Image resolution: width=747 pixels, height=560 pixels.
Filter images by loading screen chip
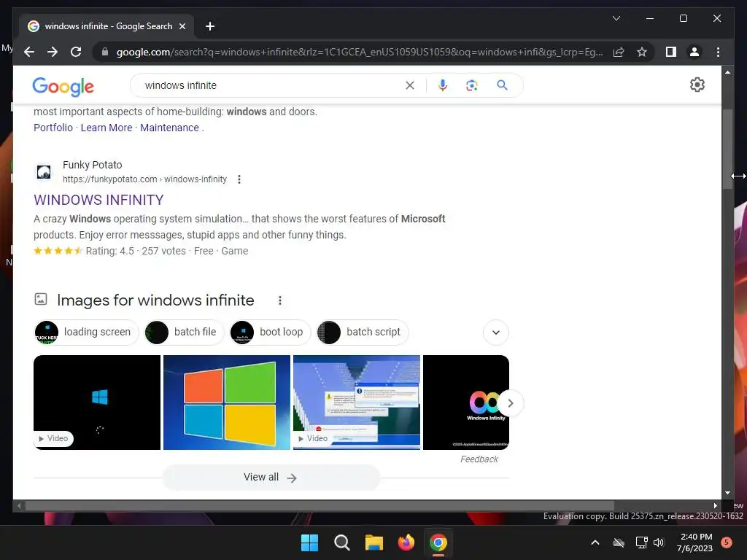[x=86, y=332]
